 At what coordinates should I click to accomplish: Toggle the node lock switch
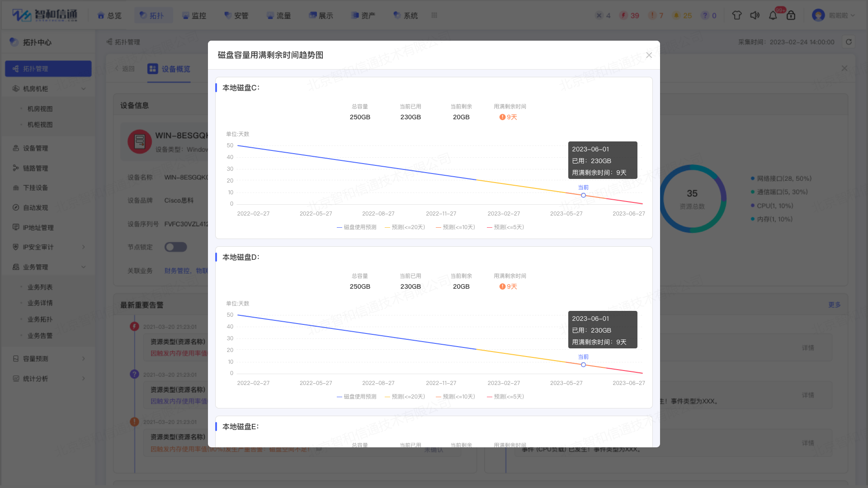[175, 247]
